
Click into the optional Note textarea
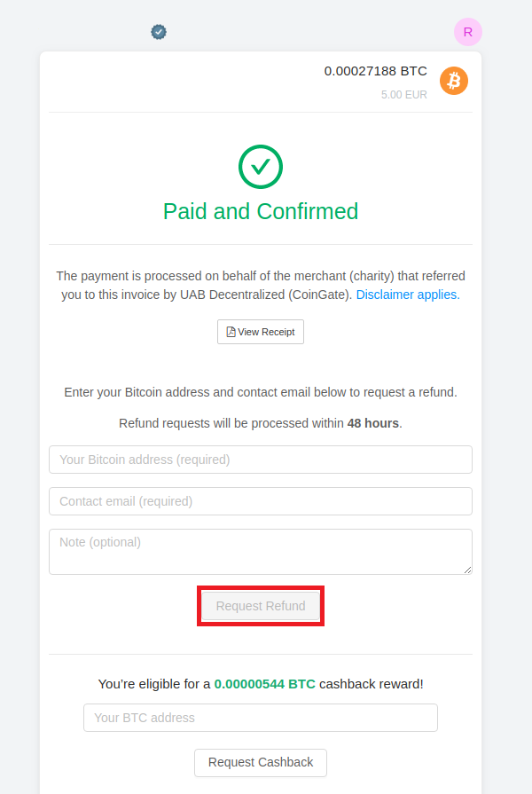[261, 552]
